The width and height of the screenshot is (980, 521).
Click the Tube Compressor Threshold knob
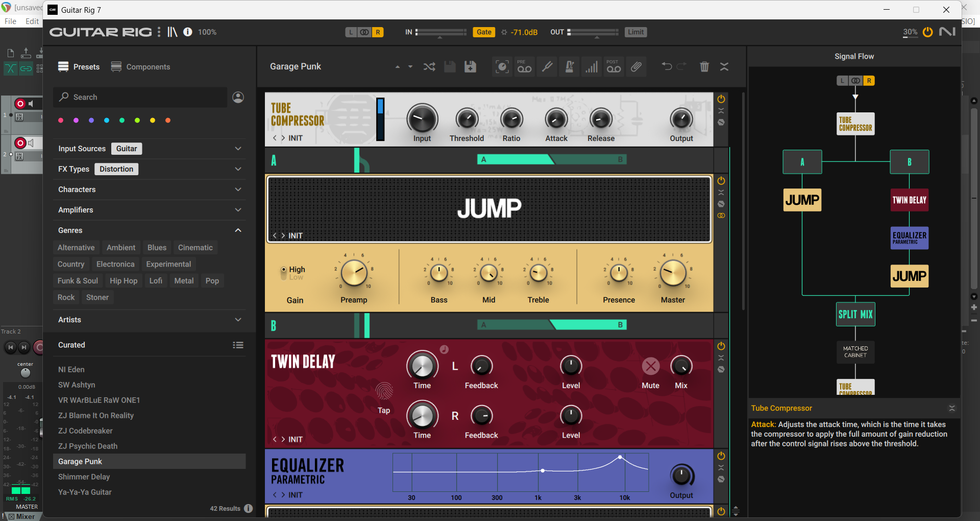[467, 119]
